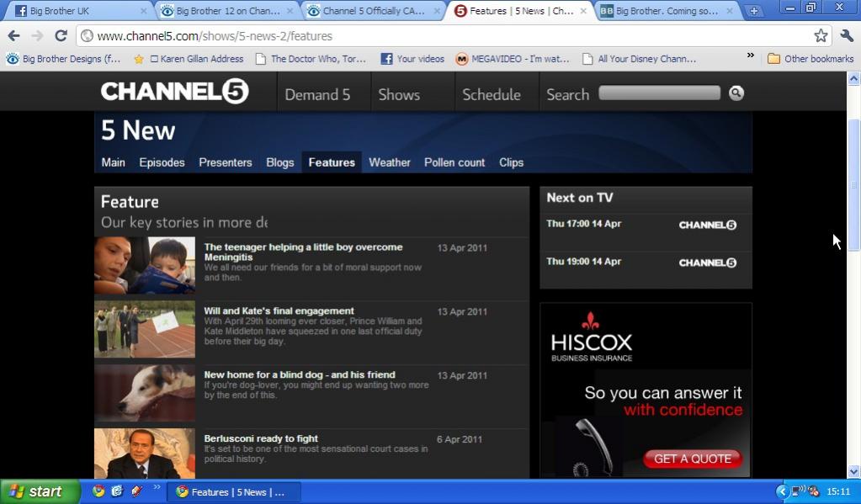
Task: Click the taskbar clock showing 15:11
Action: (x=838, y=491)
